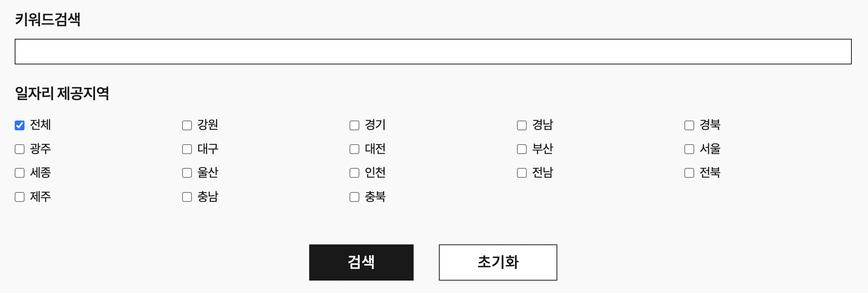Check the 강원 region checkbox

(x=186, y=125)
